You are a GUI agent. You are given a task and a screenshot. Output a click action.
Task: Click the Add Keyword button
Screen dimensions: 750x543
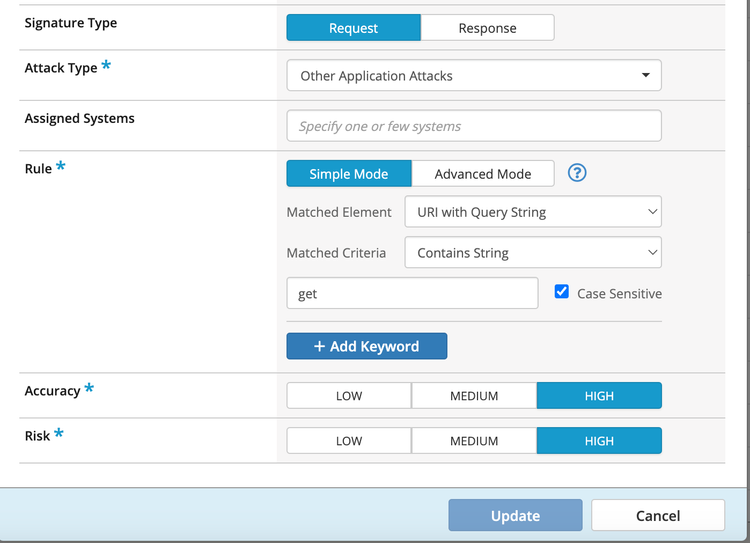coord(366,346)
